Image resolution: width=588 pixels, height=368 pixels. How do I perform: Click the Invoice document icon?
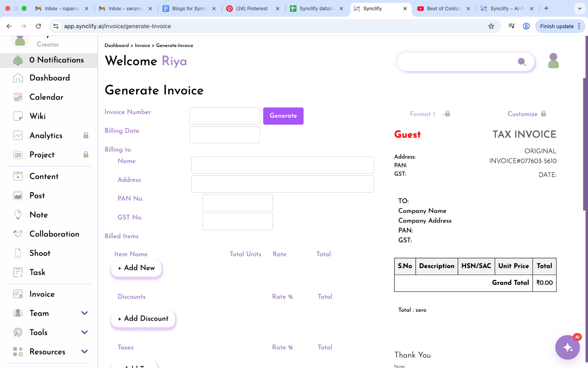(x=18, y=294)
